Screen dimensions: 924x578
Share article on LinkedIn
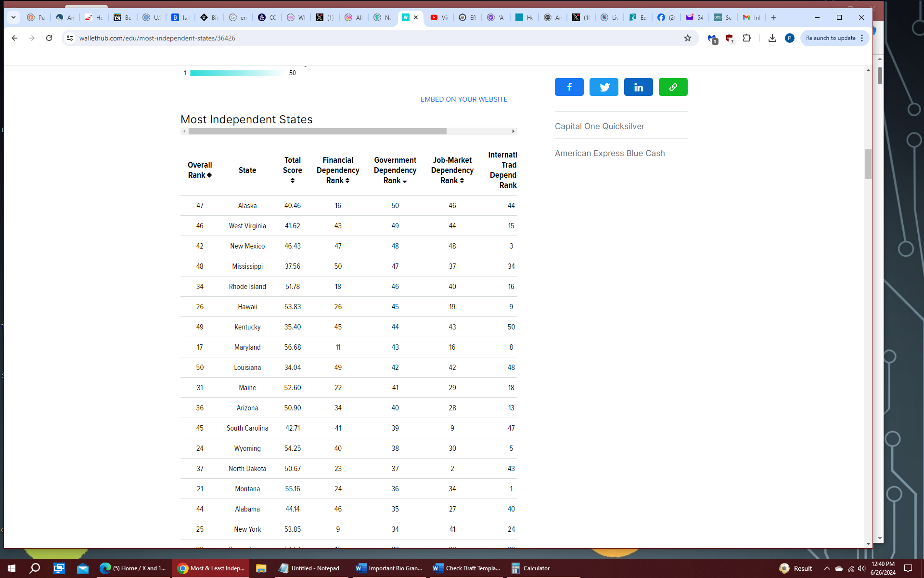[x=638, y=87]
